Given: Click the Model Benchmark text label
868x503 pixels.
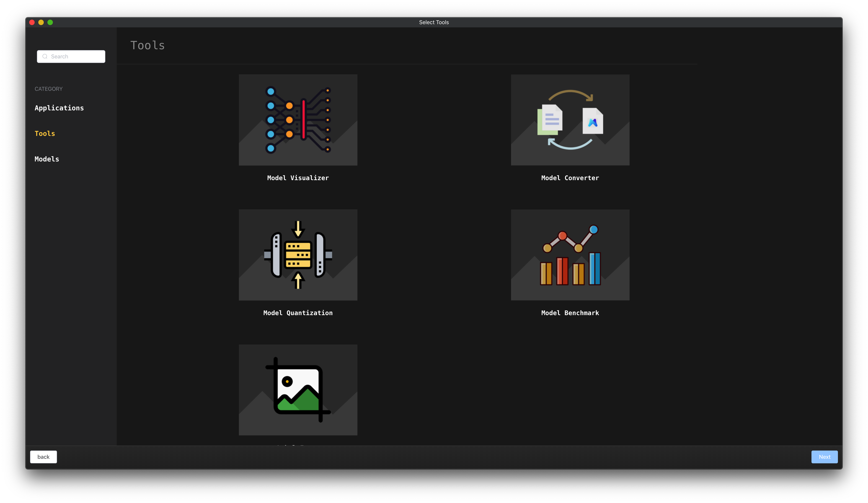Looking at the screenshot, I should (570, 313).
